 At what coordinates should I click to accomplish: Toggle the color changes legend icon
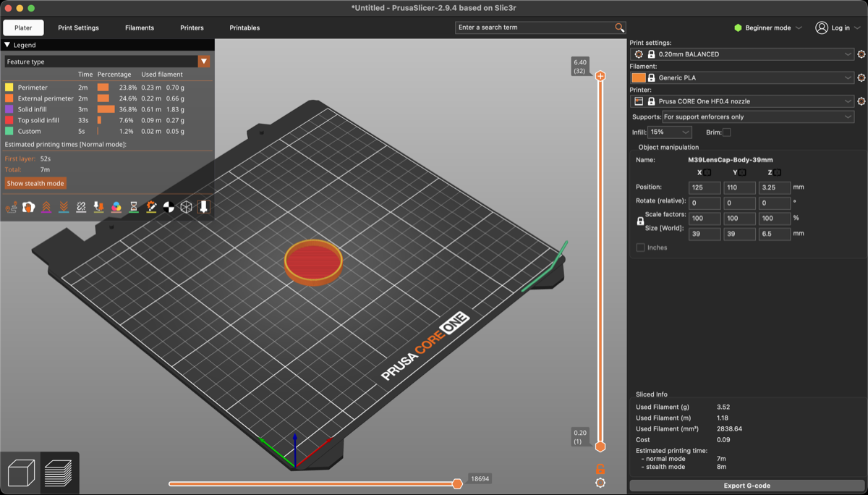(116, 206)
